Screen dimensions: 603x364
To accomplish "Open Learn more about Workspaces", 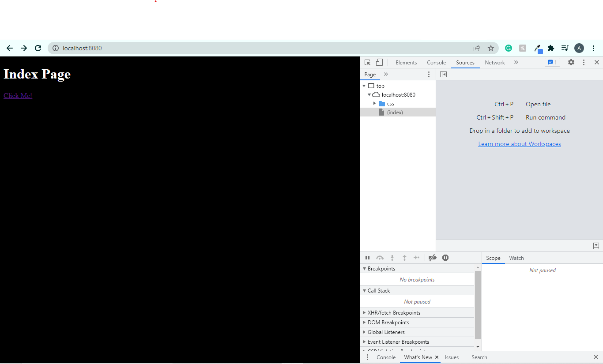I will pyautogui.click(x=519, y=143).
